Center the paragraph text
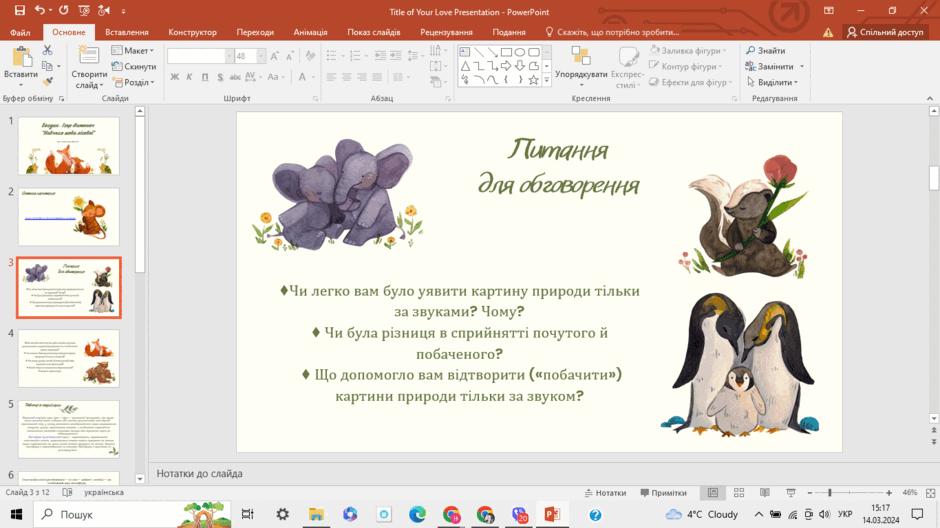This screenshot has height=528, width=940. (x=347, y=77)
